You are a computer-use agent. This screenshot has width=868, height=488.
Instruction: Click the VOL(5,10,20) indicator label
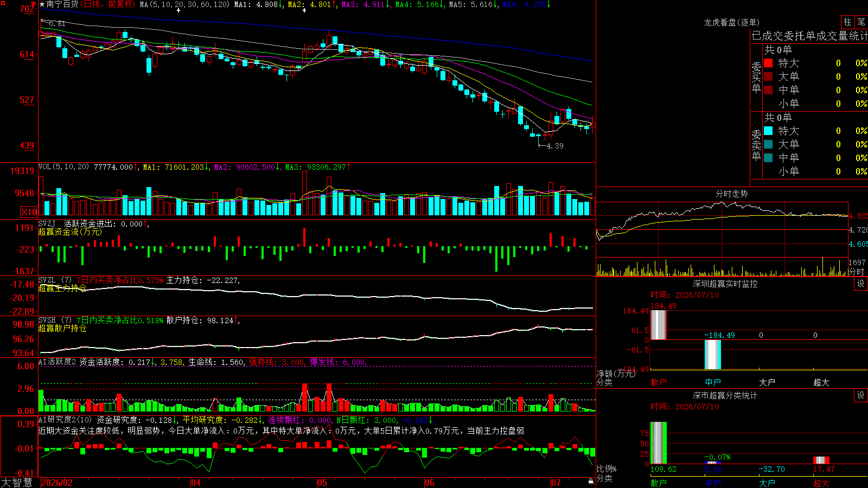pos(64,167)
